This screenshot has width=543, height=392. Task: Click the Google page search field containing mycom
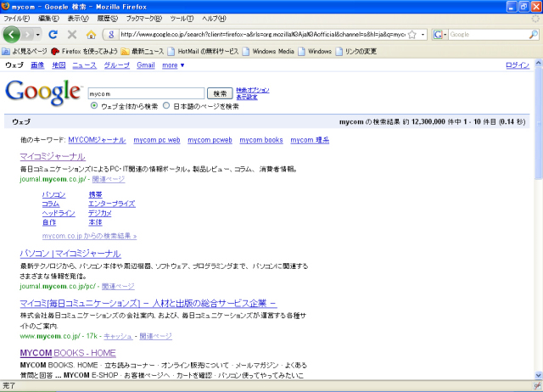coord(146,93)
